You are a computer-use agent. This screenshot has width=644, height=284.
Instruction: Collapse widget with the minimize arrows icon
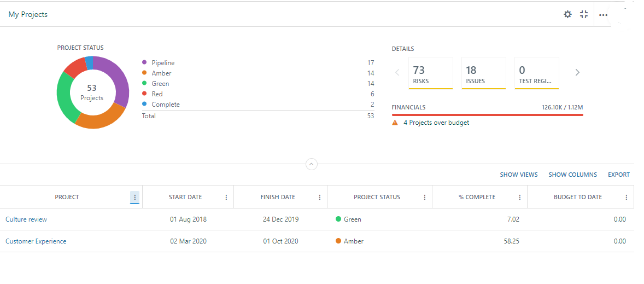point(584,14)
